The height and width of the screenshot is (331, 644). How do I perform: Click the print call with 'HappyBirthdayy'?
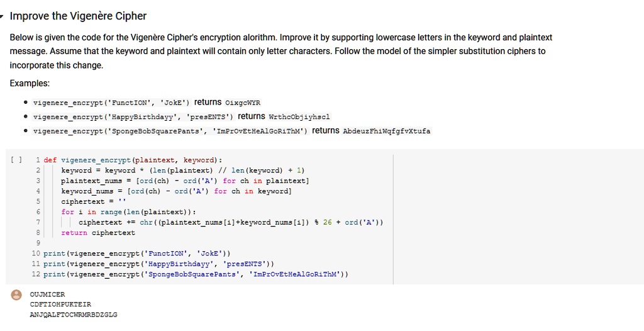(157, 264)
